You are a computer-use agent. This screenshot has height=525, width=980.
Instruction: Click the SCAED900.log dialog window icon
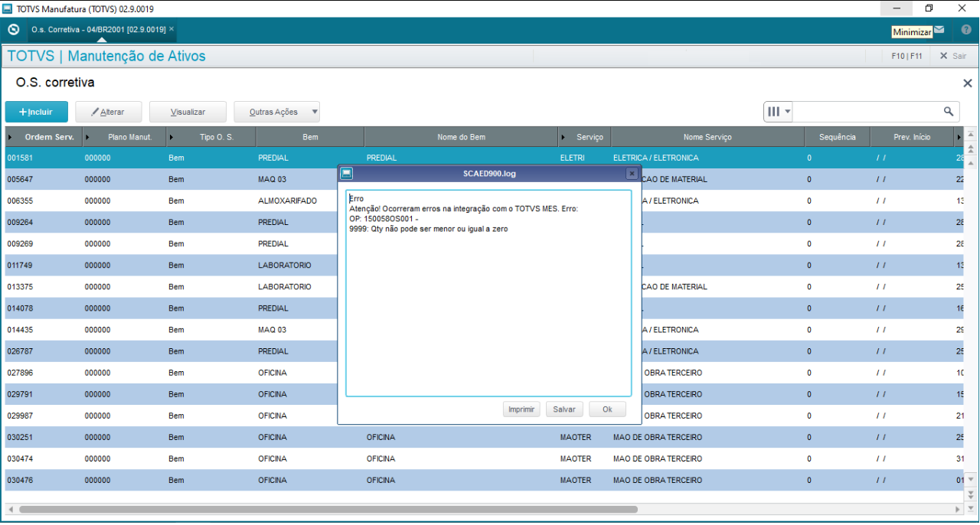346,174
